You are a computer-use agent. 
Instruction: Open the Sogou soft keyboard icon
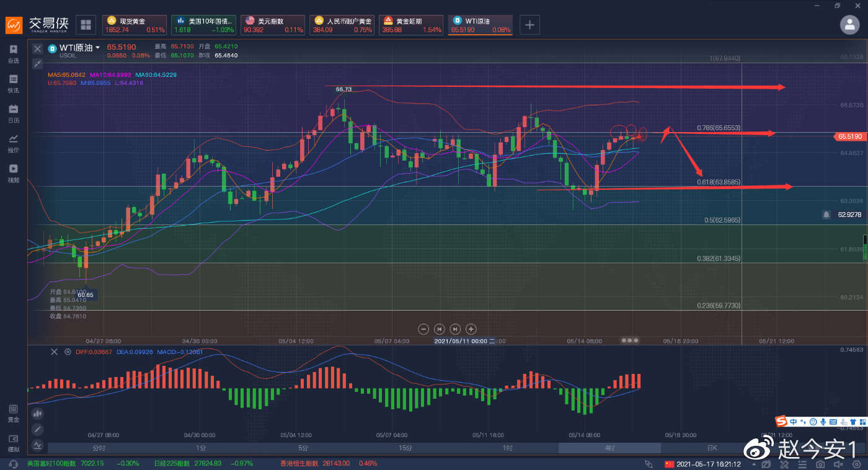click(833, 422)
